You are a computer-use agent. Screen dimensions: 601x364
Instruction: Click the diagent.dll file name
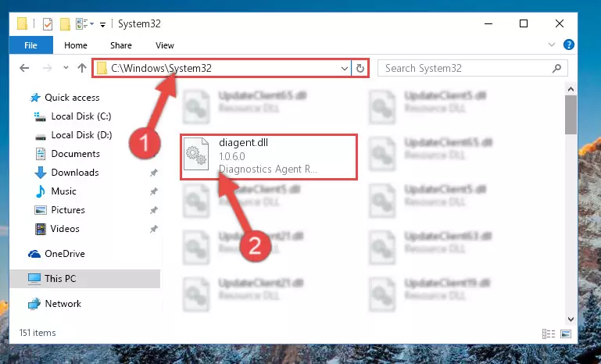click(x=243, y=143)
